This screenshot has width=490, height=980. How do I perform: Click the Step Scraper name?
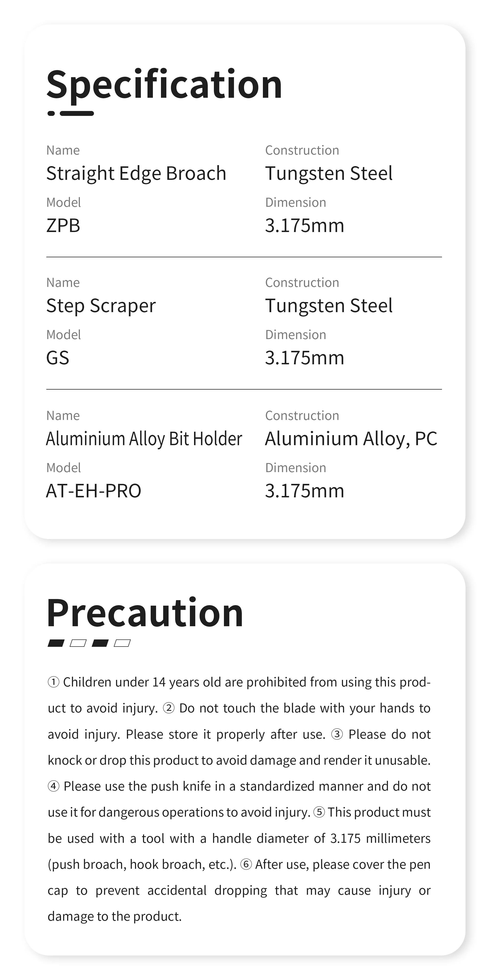pyautogui.click(x=101, y=306)
